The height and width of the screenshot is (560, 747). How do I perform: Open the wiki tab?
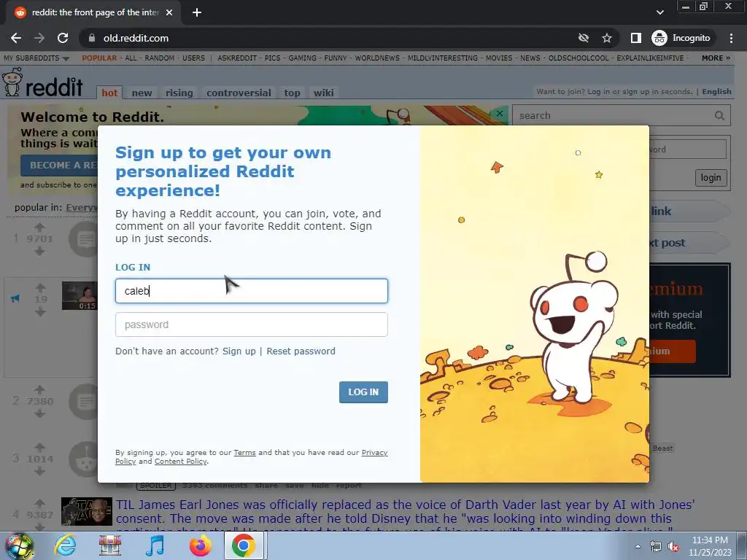(x=323, y=93)
